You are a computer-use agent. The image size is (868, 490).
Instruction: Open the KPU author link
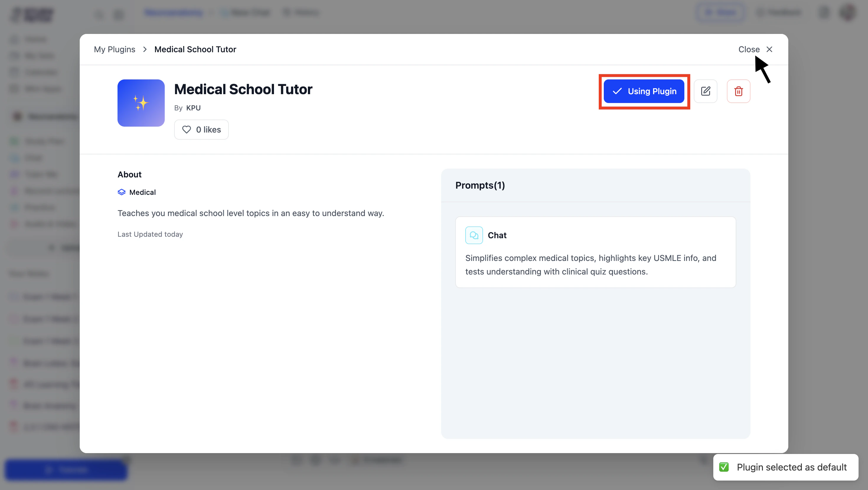coord(193,108)
